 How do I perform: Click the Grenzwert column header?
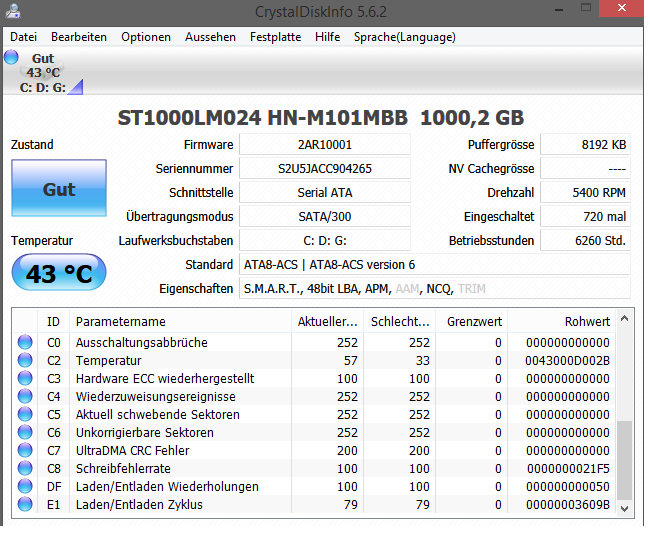click(x=472, y=321)
